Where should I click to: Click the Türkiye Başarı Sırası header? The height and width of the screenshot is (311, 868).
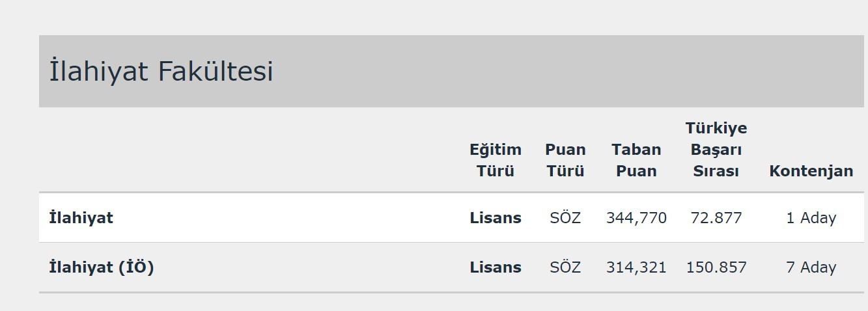point(716,149)
